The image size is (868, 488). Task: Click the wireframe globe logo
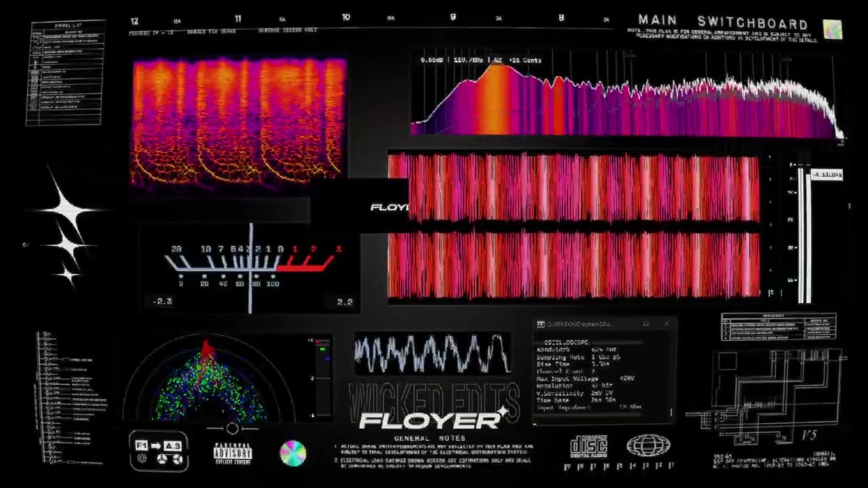[648, 445]
